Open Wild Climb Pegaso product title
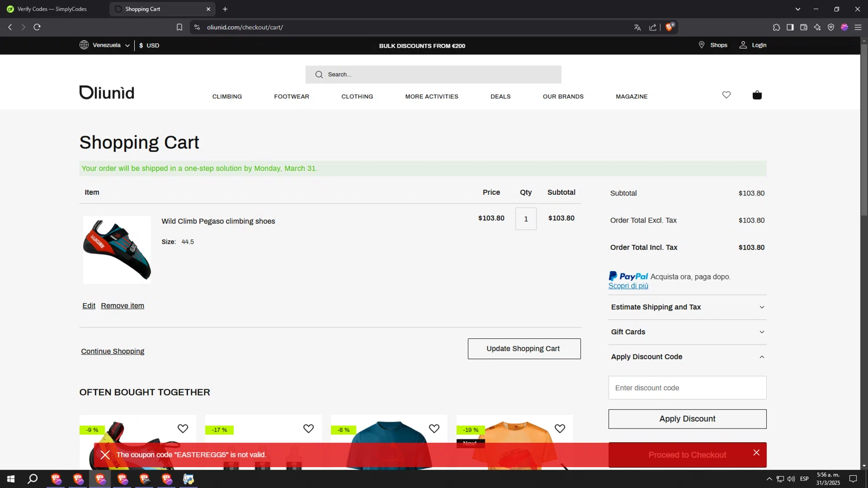Image resolution: width=868 pixels, height=488 pixels. pyautogui.click(x=218, y=221)
